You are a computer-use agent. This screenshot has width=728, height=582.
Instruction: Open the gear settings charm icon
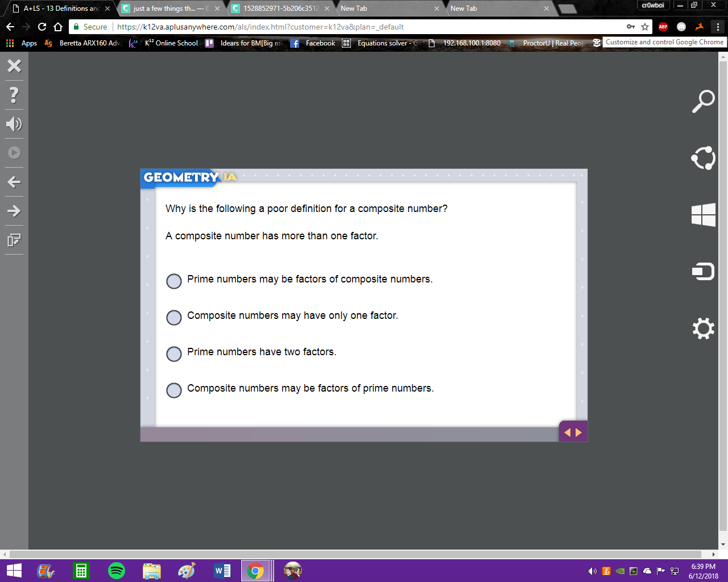pos(703,329)
